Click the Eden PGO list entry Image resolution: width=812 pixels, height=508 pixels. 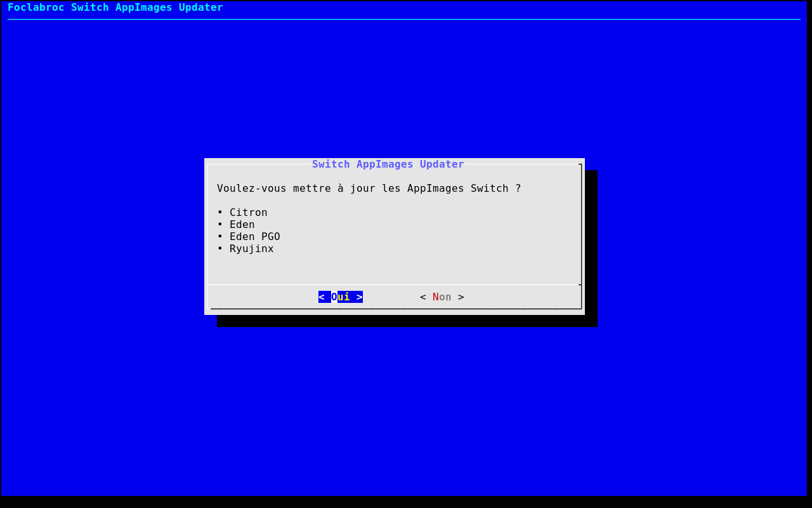tap(254, 237)
